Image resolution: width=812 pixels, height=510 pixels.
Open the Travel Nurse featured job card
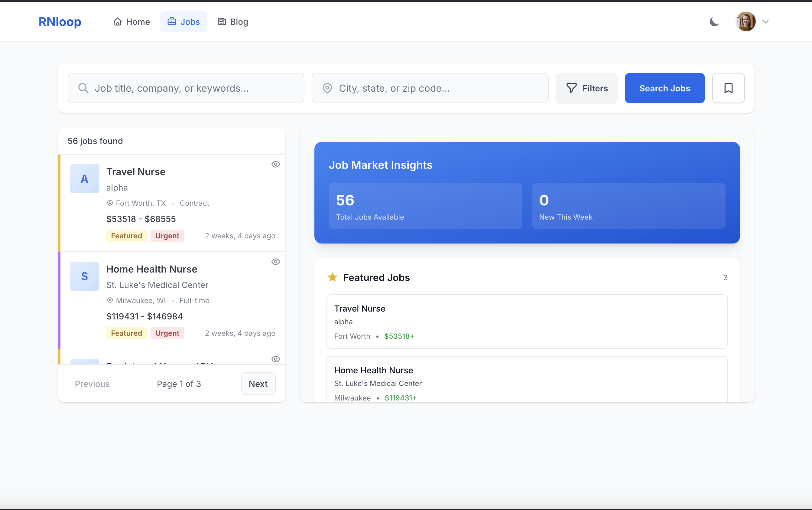click(527, 322)
